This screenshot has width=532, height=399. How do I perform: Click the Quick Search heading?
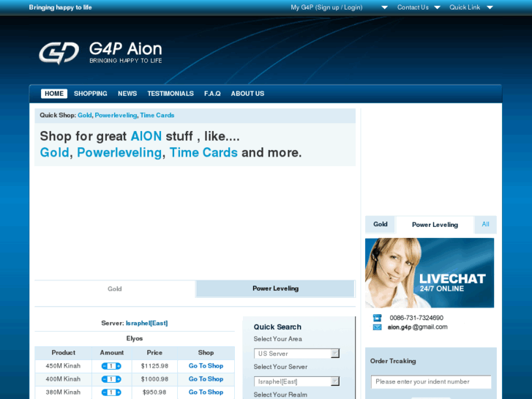pyautogui.click(x=277, y=327)
